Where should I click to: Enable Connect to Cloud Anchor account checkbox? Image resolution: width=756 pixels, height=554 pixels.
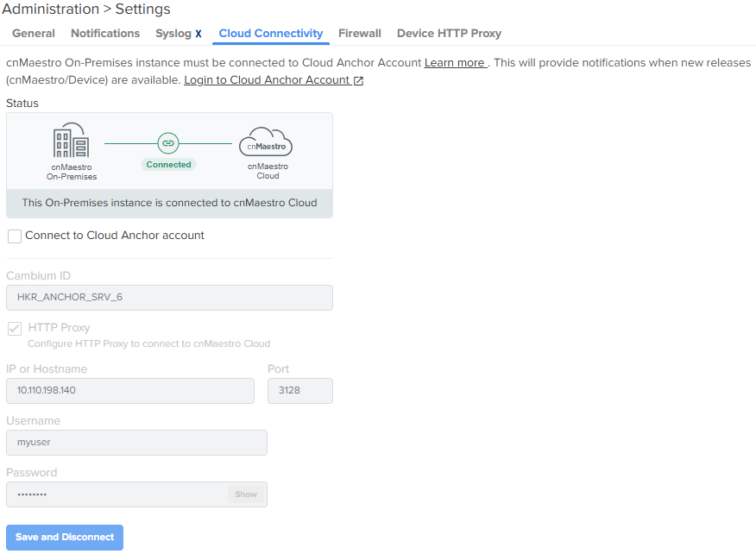pyautogui.click(x=15, y=236)
